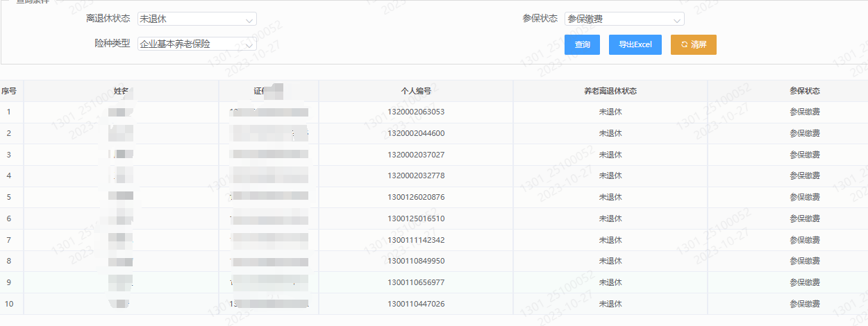Select personal number 1320002044600
868x326 pixels.
416,133
